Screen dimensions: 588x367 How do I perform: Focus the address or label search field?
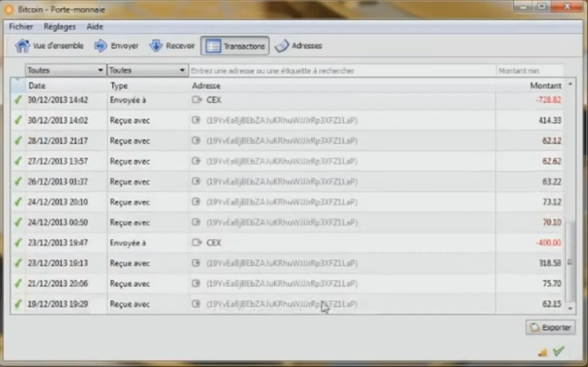[342, 70]
